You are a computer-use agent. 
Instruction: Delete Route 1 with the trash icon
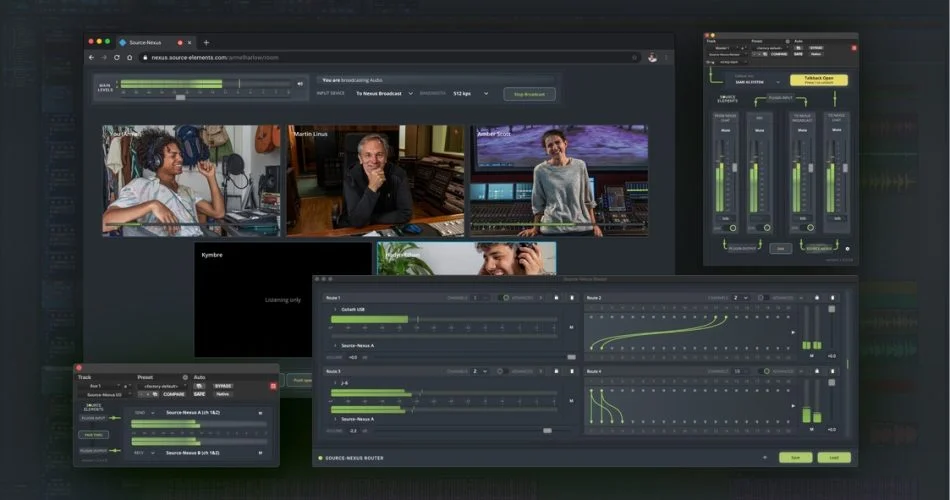pyautogui.click(x=572, y=298)
